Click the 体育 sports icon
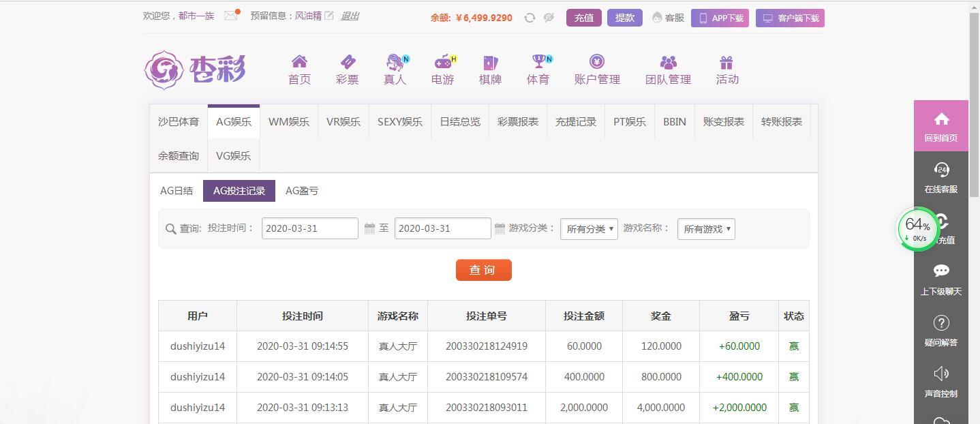Viewport: 980px width, 424px height. pos(538,68)
